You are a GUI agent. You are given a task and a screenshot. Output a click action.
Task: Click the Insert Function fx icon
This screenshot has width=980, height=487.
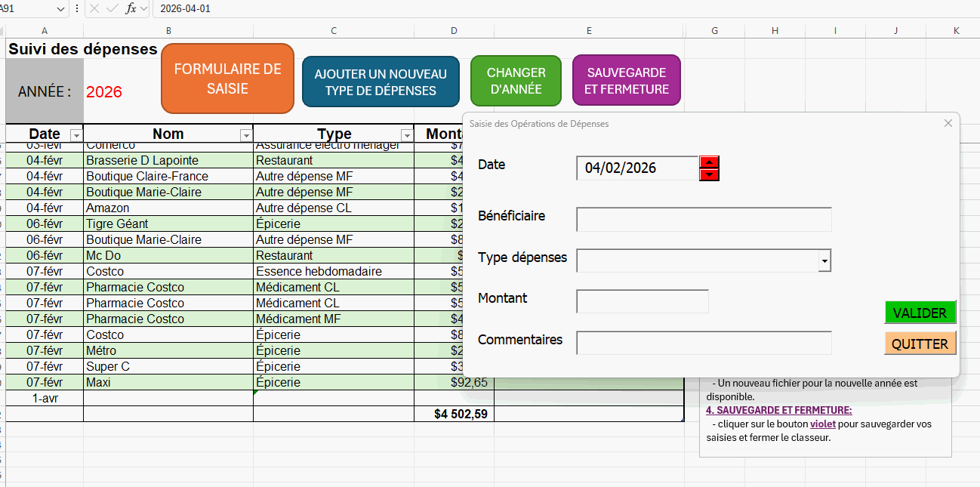tap(131, 8)
